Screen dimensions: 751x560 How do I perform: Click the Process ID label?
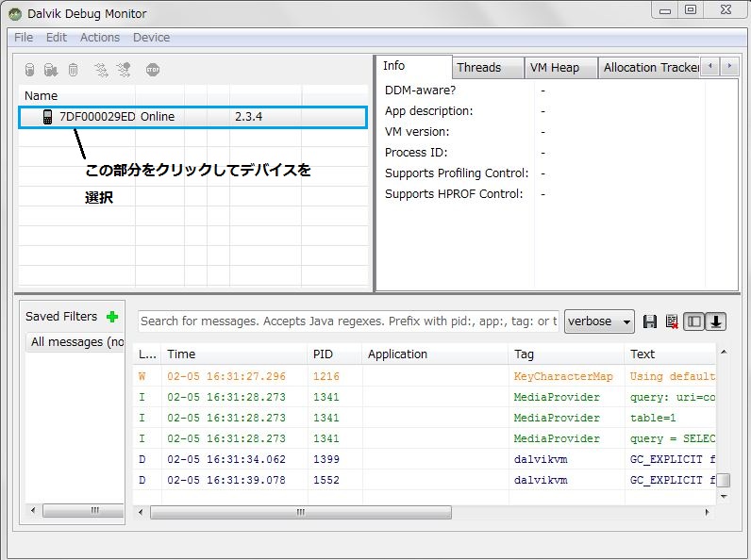coord(416,153)
